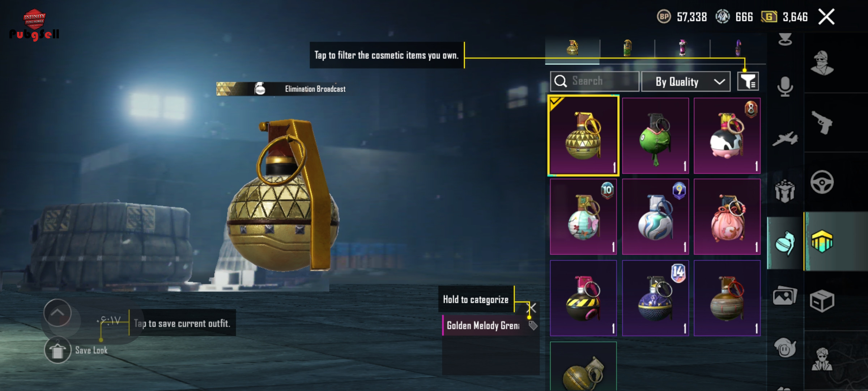The image size is (868, 391).
Task: Select the golden grenade skin thumbnail
Action: click(583, 136)
